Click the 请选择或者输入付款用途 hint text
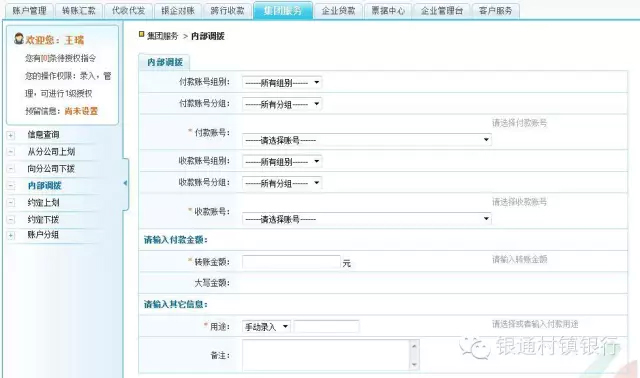 click(535, 324)
